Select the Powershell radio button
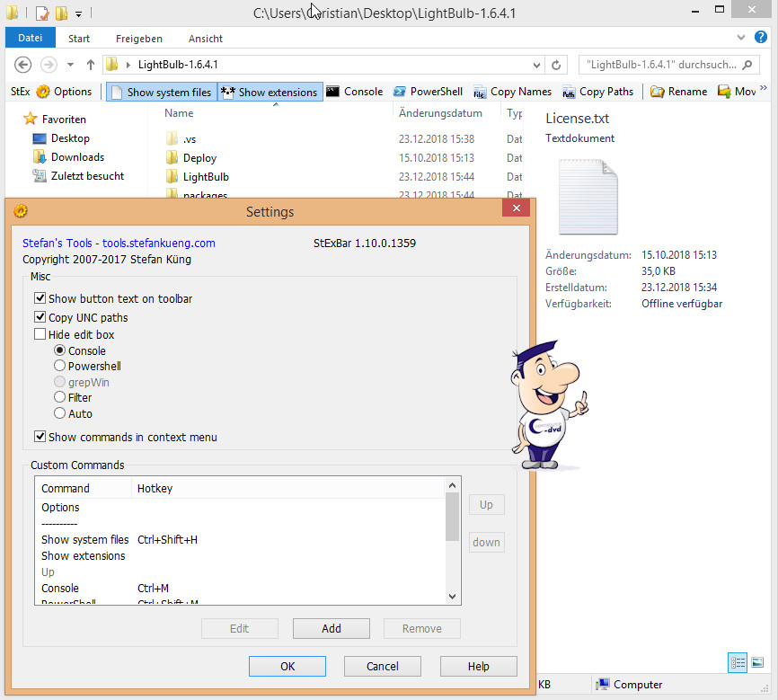This screenshot has height=700, width=778. (x=60, y=367)
